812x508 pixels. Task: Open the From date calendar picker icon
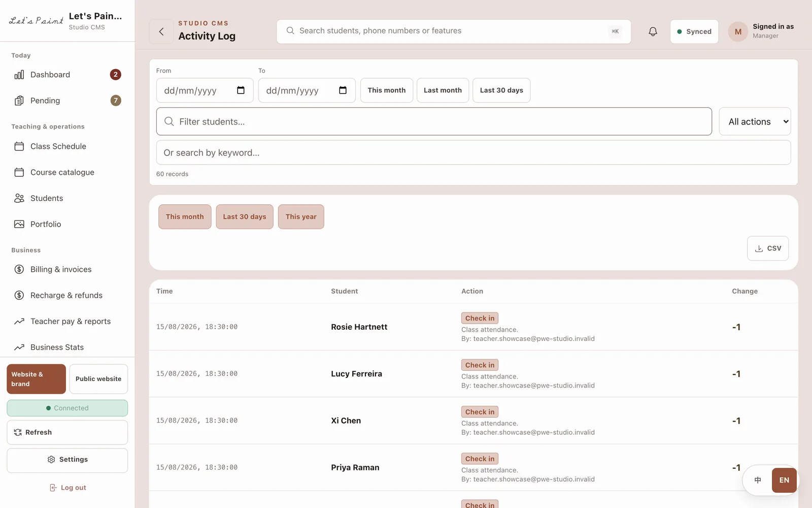pyautogui.click(x=241, y=90)
